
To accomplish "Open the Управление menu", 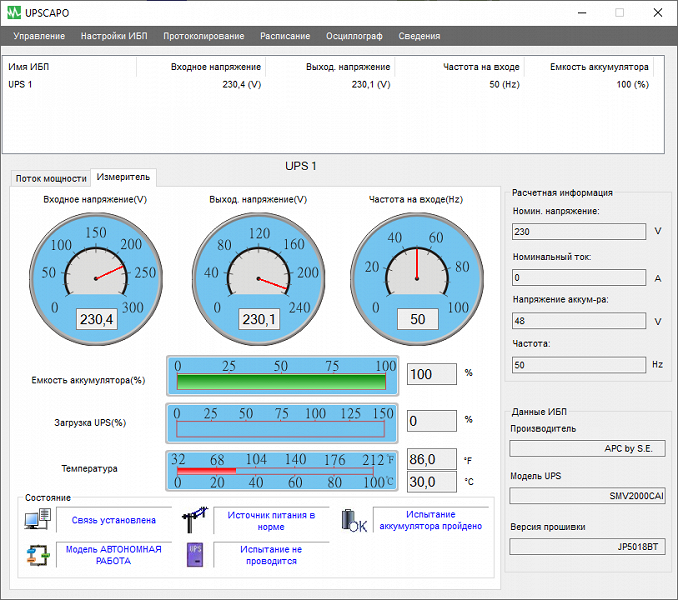I will pos(39,36).
